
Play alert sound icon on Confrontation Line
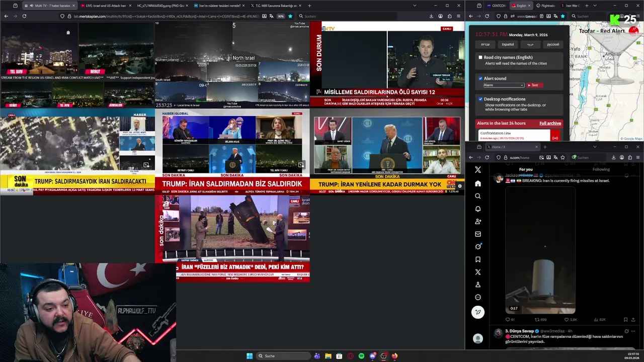555,138
